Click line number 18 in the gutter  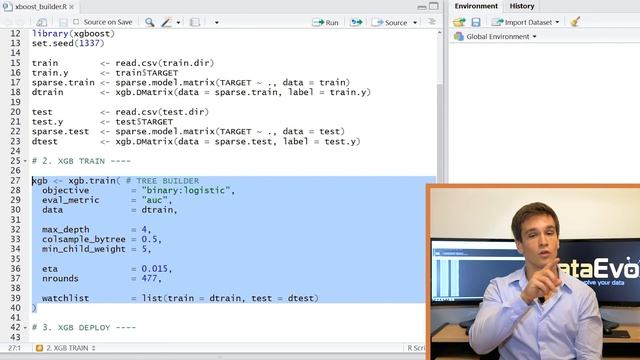(x=16, y=92)
